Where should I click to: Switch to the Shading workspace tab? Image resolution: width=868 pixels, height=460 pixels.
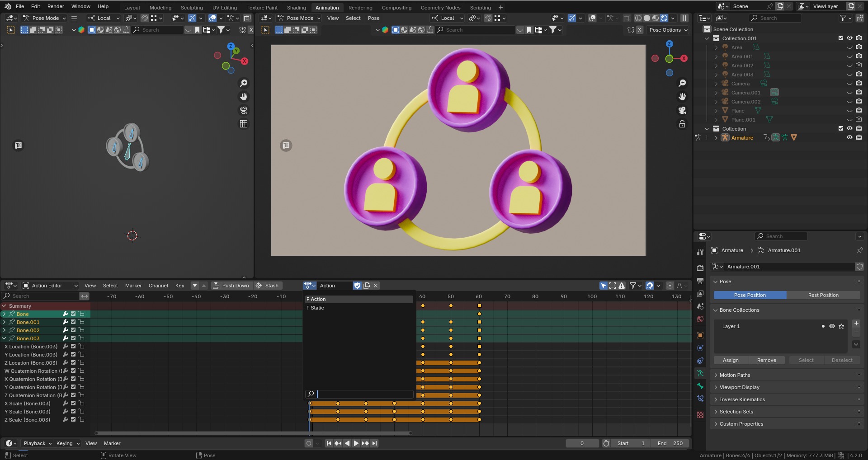point(296,8)
